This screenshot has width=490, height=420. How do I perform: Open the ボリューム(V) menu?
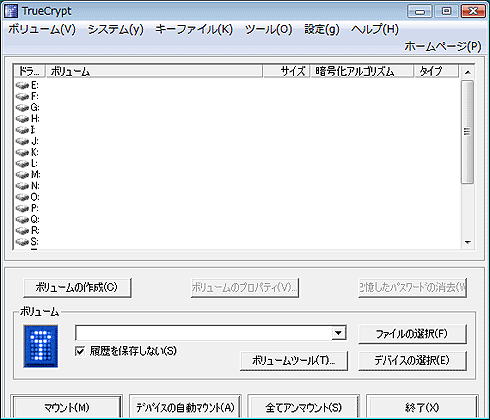(42, 30)
